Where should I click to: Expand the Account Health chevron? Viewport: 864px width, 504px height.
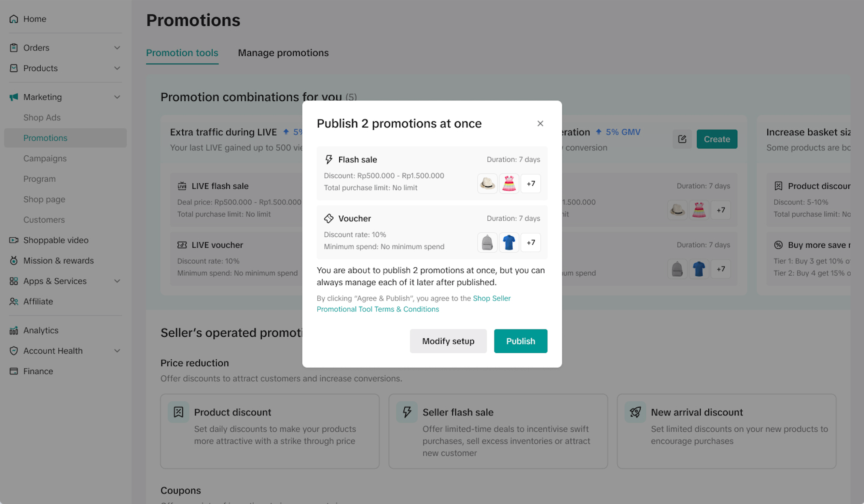click(117, 351)
